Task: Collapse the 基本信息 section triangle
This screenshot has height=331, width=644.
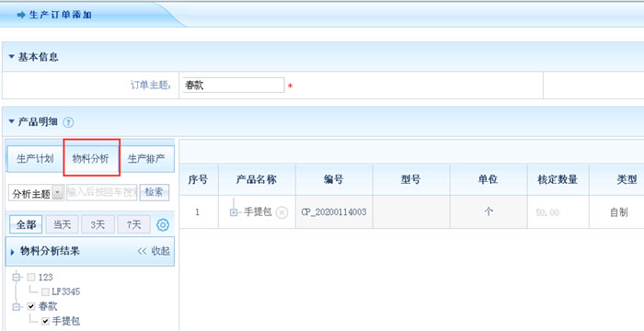Action: tap(11, 57)
